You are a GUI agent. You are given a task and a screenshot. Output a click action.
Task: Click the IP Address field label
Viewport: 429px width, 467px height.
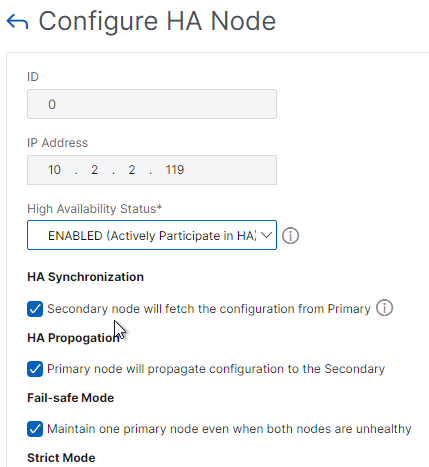(x=58, y=143)
